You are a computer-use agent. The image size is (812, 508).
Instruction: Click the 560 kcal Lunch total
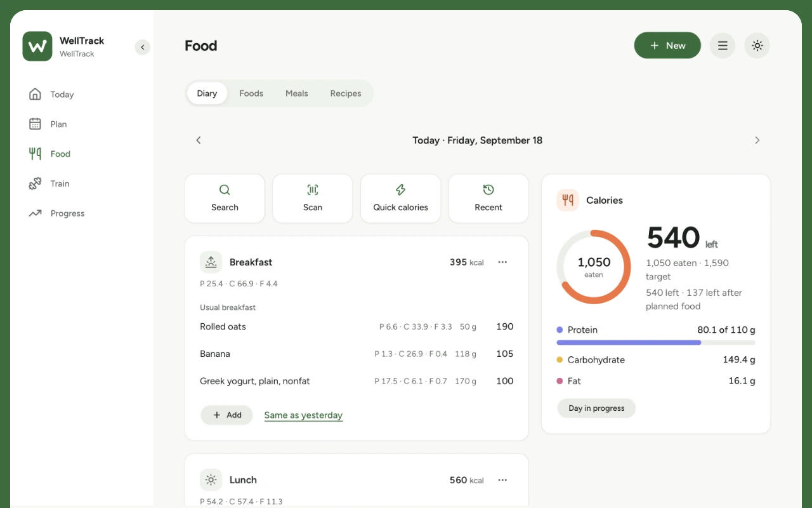tap(467, 480)
